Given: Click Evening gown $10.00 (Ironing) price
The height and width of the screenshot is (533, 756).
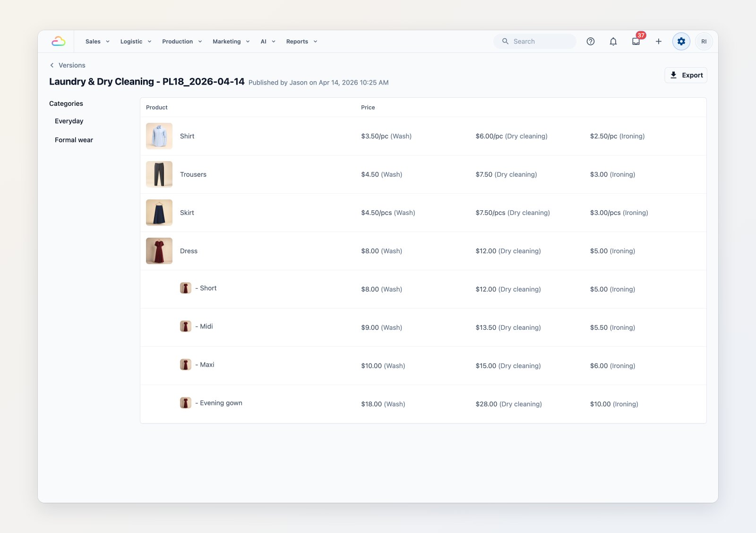Looking at the screenshot, I should (614, 404).
